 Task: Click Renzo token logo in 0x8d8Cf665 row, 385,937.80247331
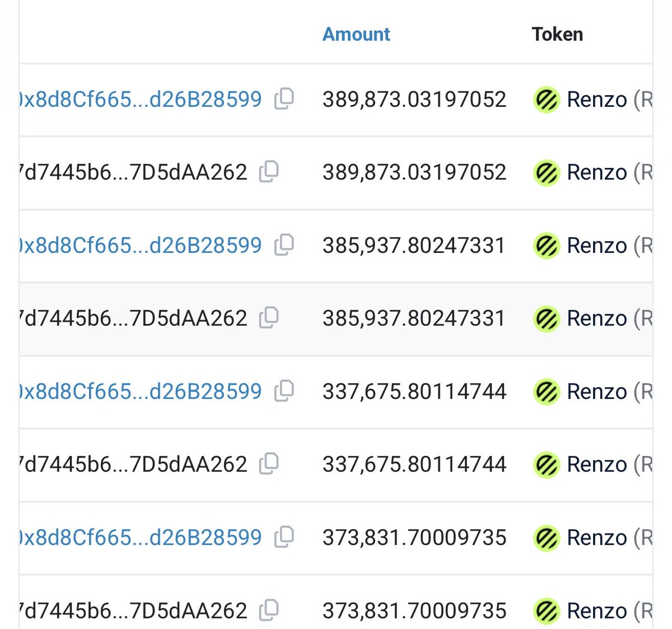coord(547,246)
